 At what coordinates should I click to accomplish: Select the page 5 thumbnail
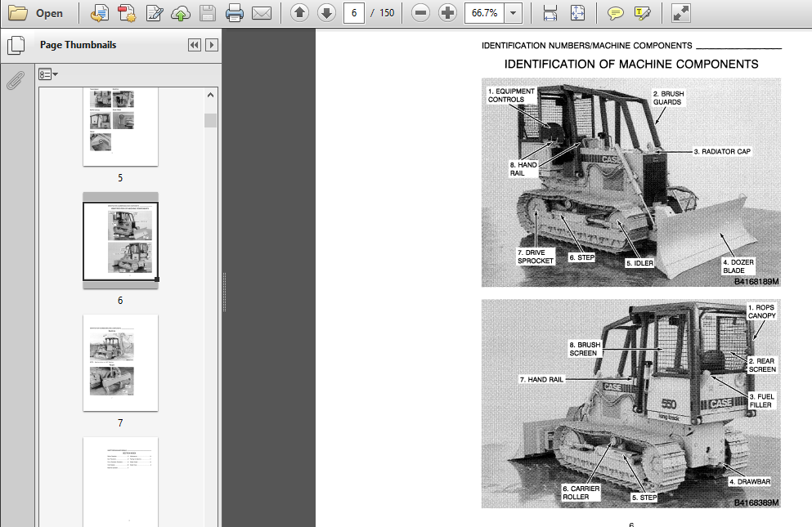[121, 127]
